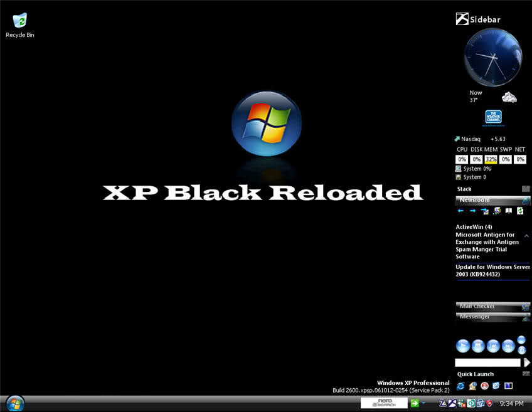Go forward in Newsroom with right arrow

(x=472, y=211)
